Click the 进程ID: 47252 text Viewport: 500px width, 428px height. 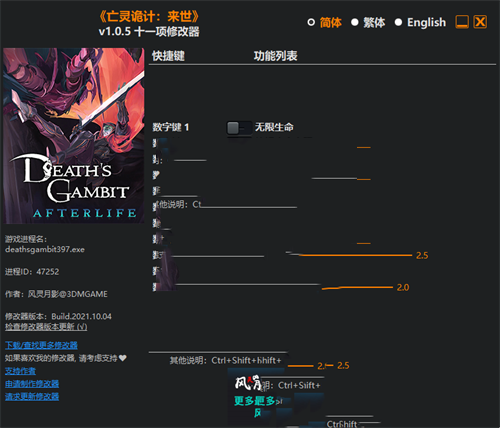point(32,272)
